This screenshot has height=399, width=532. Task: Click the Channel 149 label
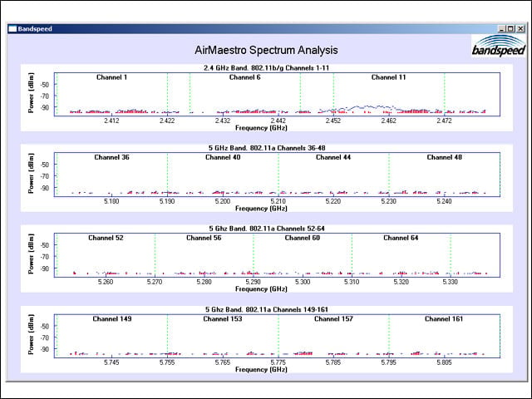tap(112, 319)
